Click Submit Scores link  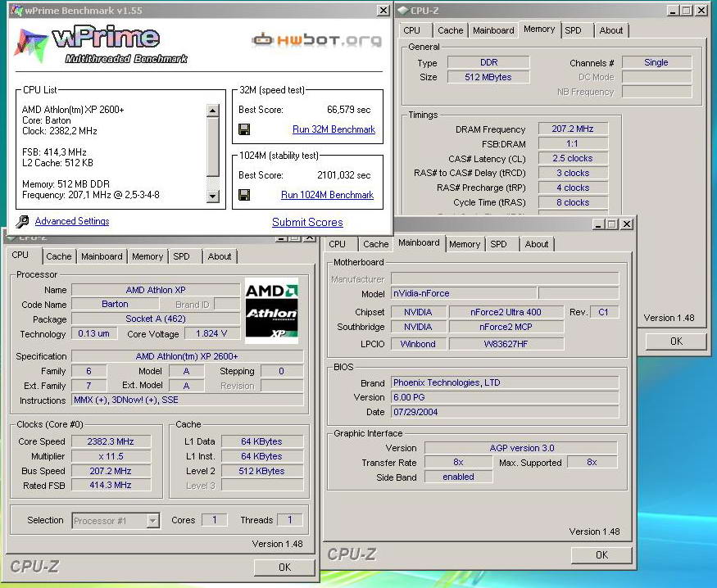click(307, 222)
